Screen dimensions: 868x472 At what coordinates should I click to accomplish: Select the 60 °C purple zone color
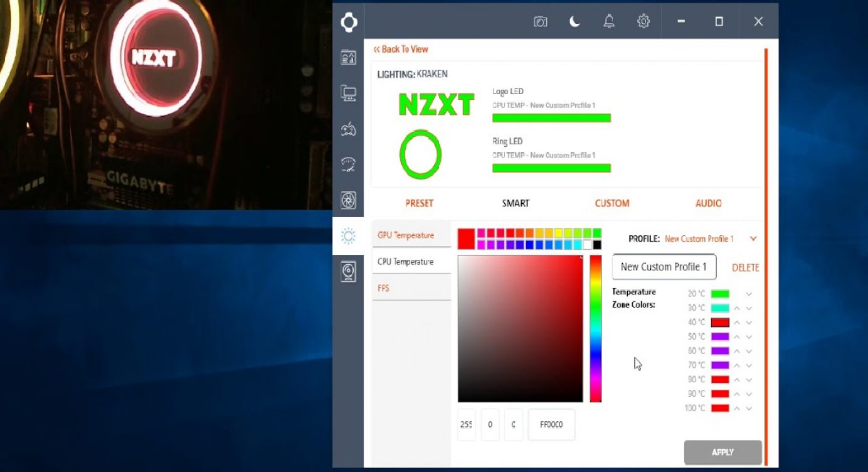[720, 351]
